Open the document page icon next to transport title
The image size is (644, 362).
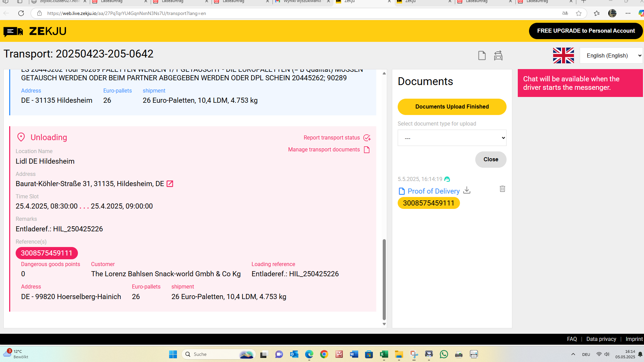pos(482,55)
